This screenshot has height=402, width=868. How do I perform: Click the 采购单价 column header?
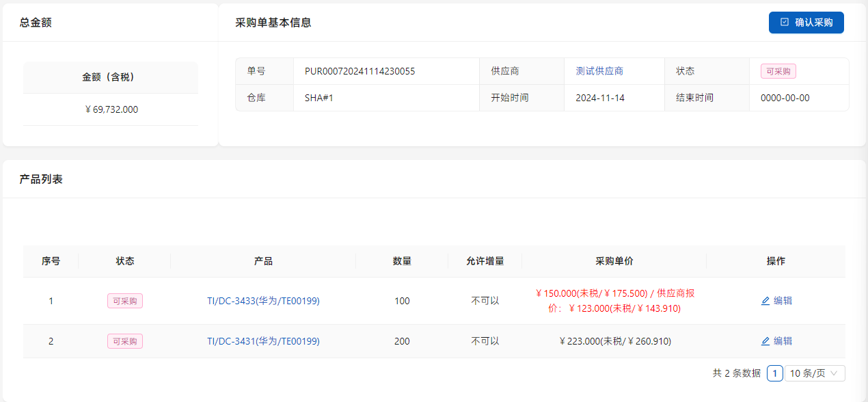click(614, 261)
